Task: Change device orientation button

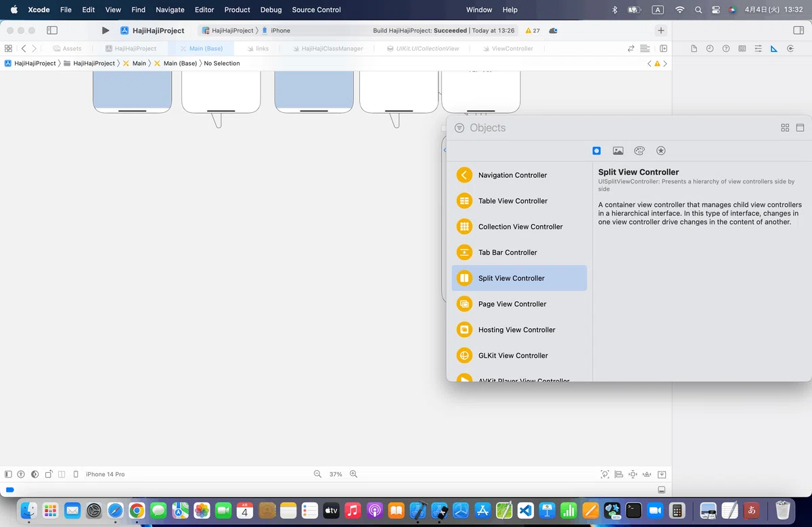Action: click(48, 474)
